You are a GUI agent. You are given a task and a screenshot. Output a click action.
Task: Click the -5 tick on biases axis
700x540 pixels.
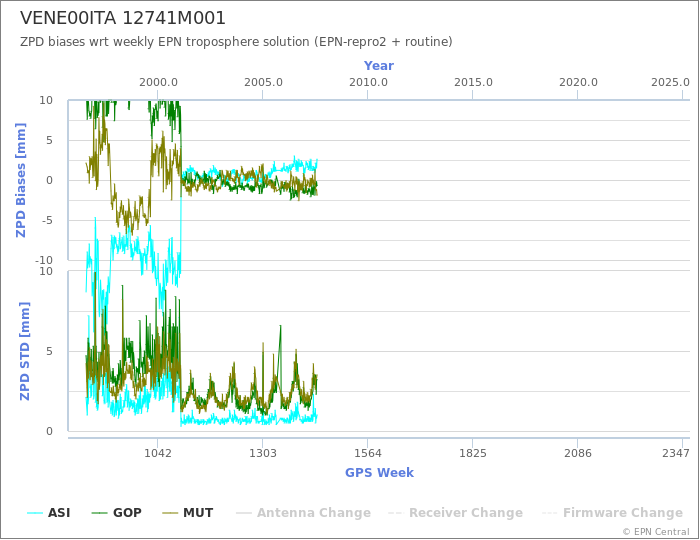(x=47, y=220)
